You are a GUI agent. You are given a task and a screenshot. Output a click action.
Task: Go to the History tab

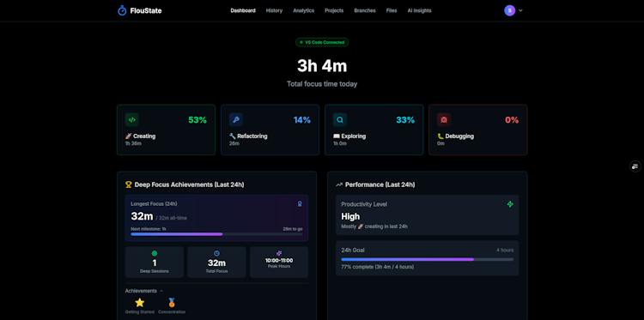(274, 10)
